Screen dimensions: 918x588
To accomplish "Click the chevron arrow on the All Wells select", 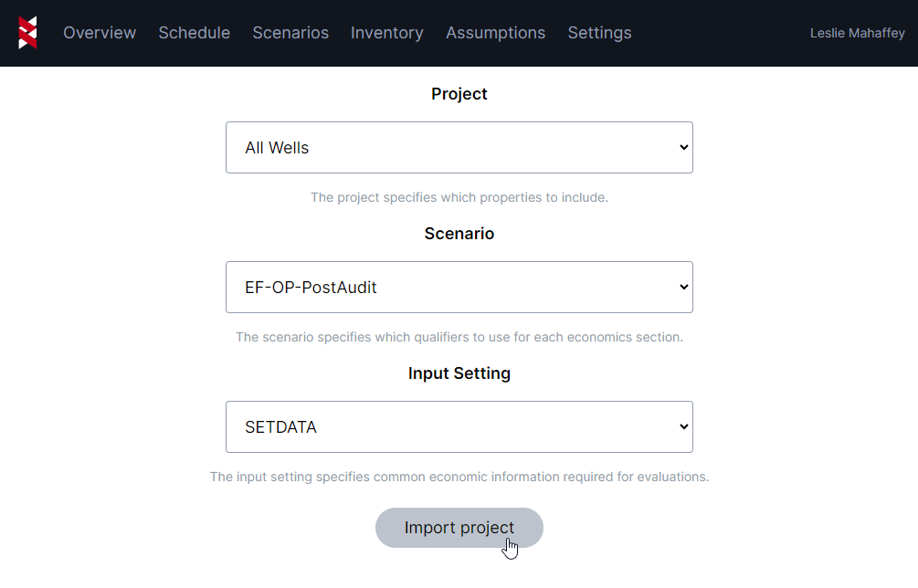I will 684,148.
